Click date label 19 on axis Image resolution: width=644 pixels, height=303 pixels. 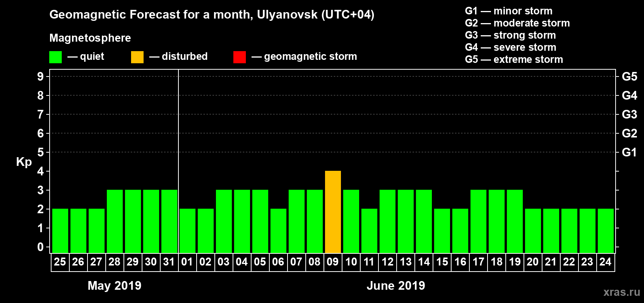tap(514, 262)
